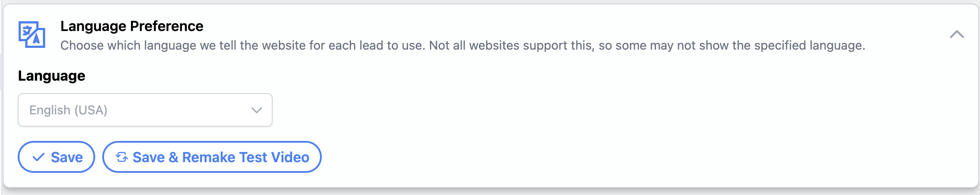Select the English (USA) text in field
Viewport: 980px width, 195px height.
coord(69,110)
